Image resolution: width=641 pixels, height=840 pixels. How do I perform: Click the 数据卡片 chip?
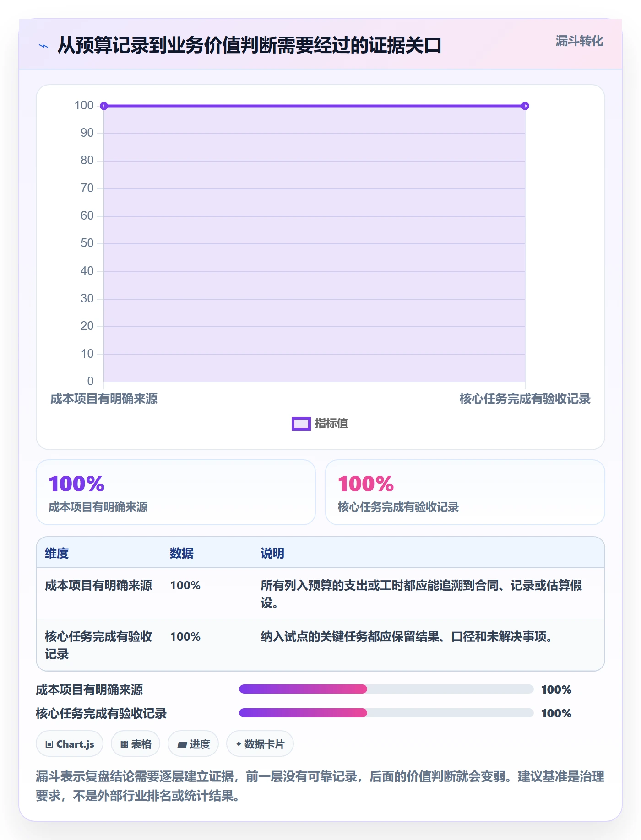click(260, 744)
